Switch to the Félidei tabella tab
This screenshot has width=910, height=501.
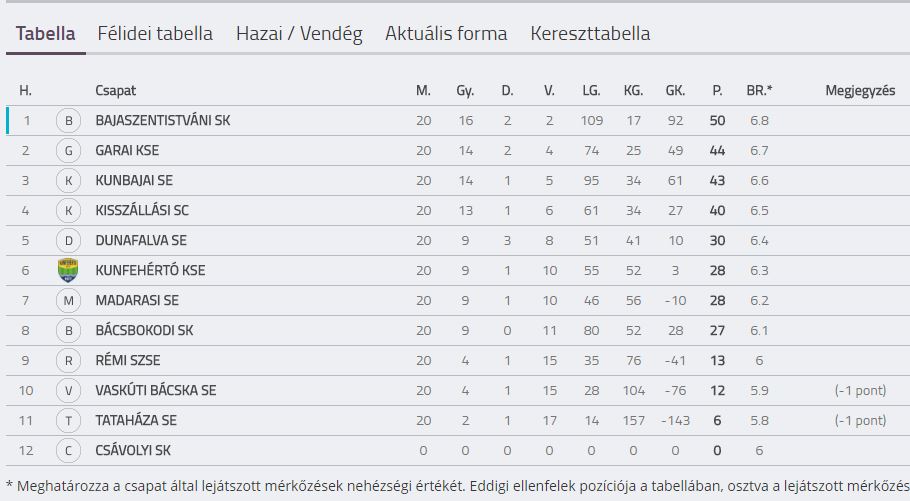pyautogui.click(x=155, y=34)
